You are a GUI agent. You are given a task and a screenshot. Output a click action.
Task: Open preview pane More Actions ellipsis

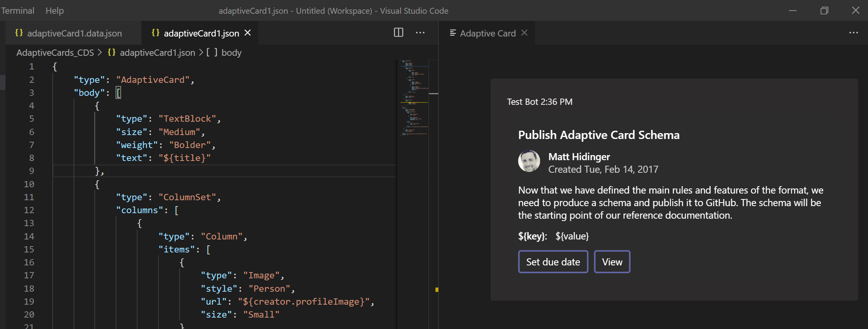click(x=853, y=33)
